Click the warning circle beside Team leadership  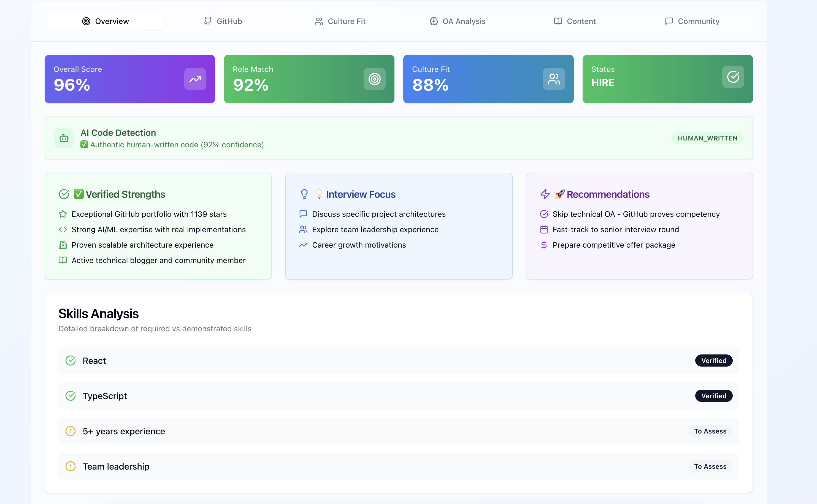[70, 466]
